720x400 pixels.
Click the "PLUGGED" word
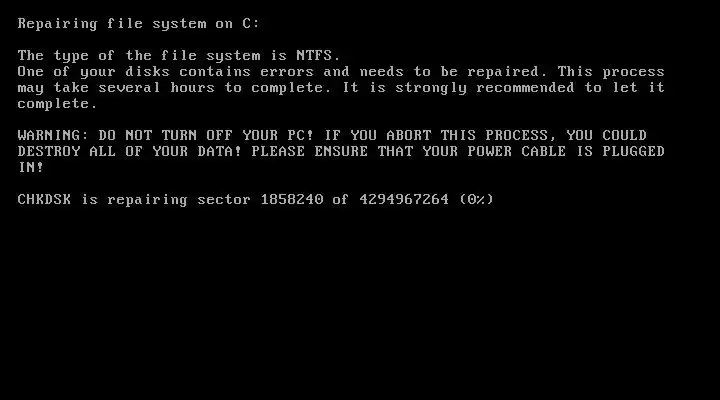tap(633, 151)
